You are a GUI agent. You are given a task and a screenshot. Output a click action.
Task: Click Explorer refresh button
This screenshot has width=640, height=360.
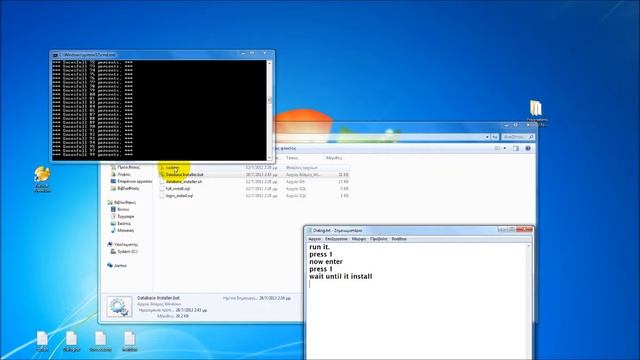pyautogui.click(x=495, y=137)
